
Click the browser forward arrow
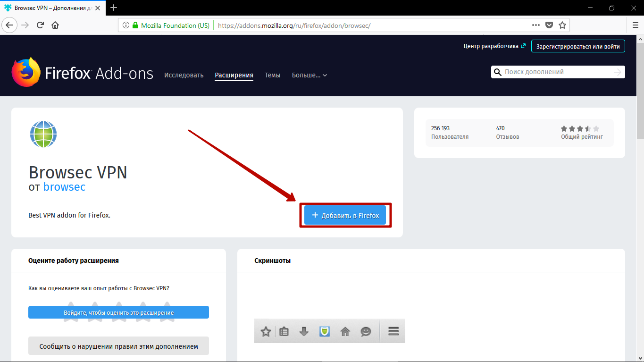click(x=25, y=25)
